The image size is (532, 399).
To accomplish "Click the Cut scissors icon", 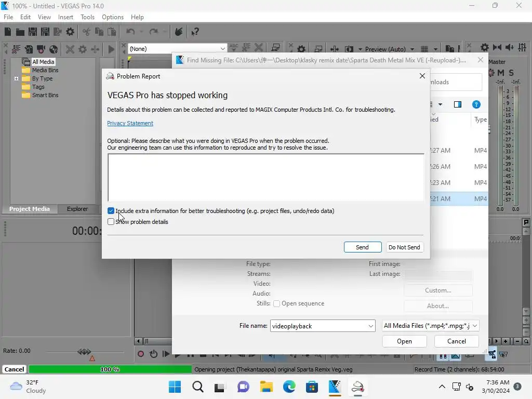I will (x=87, y=32).
